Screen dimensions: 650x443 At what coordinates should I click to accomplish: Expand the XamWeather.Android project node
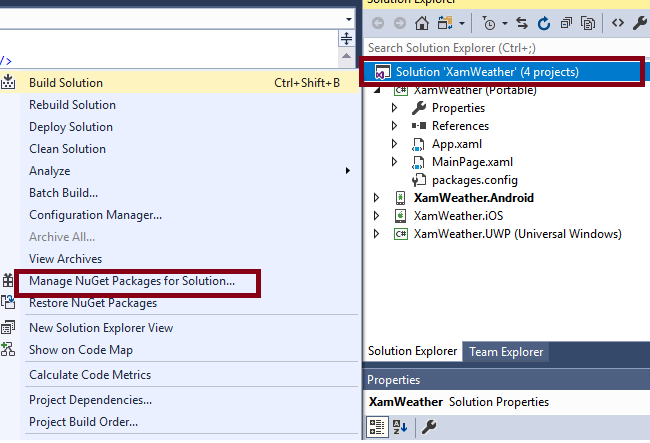tap(376, 198)
